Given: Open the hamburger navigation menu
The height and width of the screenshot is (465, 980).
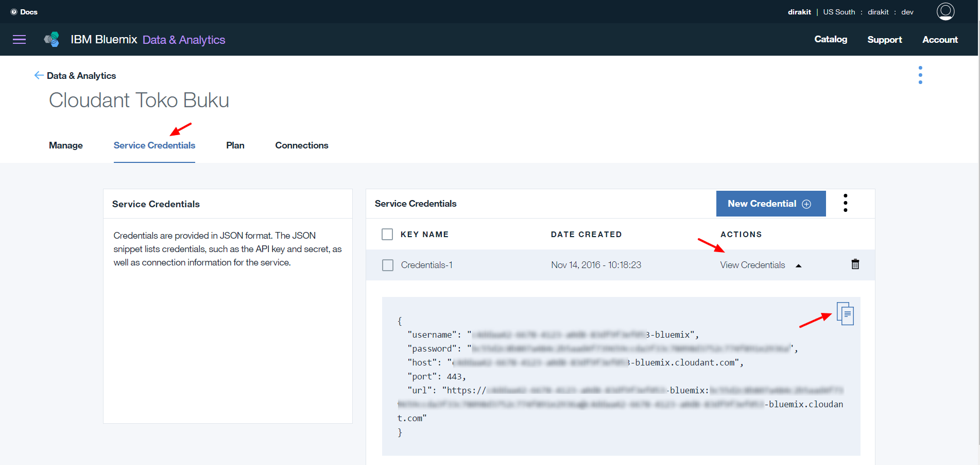Looking at the screenshot, I should [19, 40].
